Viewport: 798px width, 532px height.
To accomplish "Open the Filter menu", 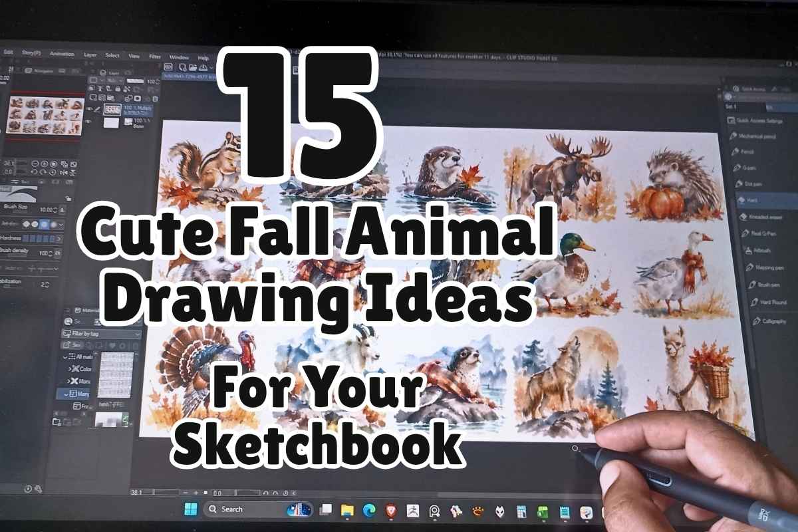I will click(154, 57).
